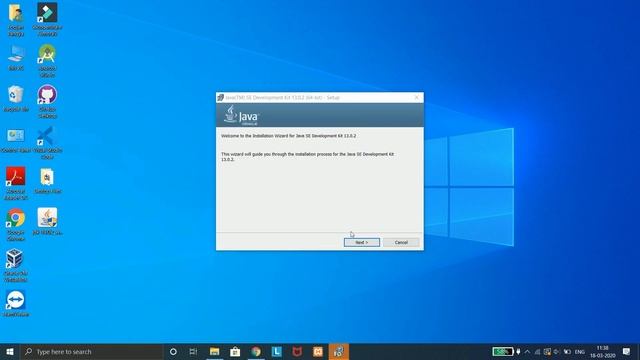Cancel the Java SE Development Kit setup
Viewport: 640px width, 360px height.
click(401, 242)
